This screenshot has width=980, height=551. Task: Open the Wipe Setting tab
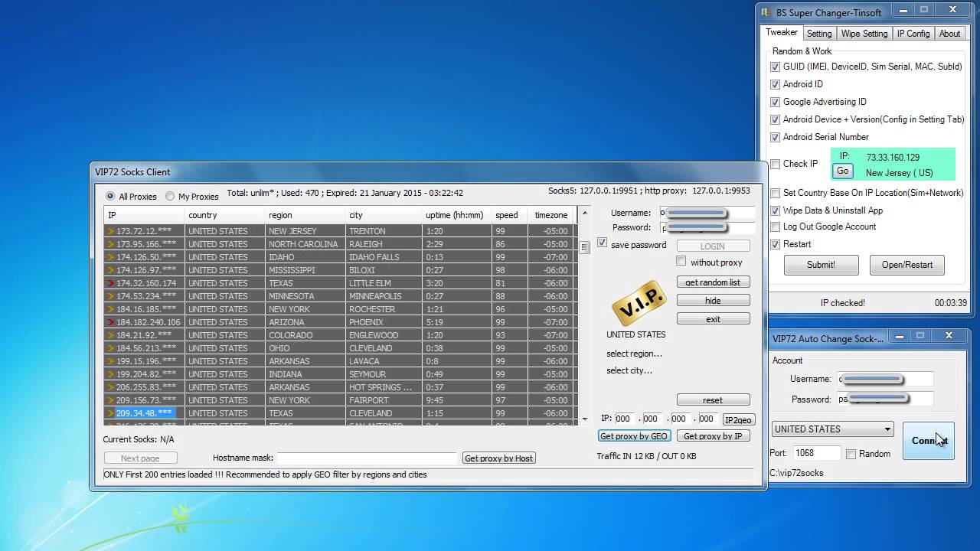[864, 34]
